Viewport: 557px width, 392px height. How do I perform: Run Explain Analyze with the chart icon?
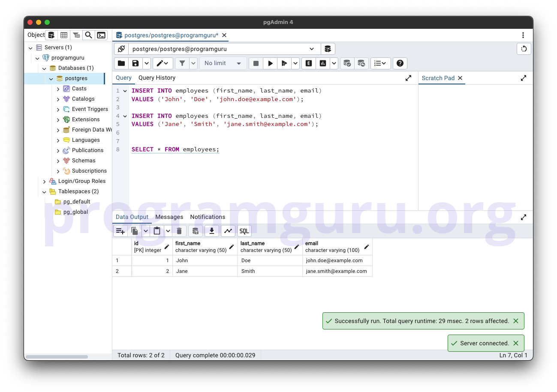322,63
